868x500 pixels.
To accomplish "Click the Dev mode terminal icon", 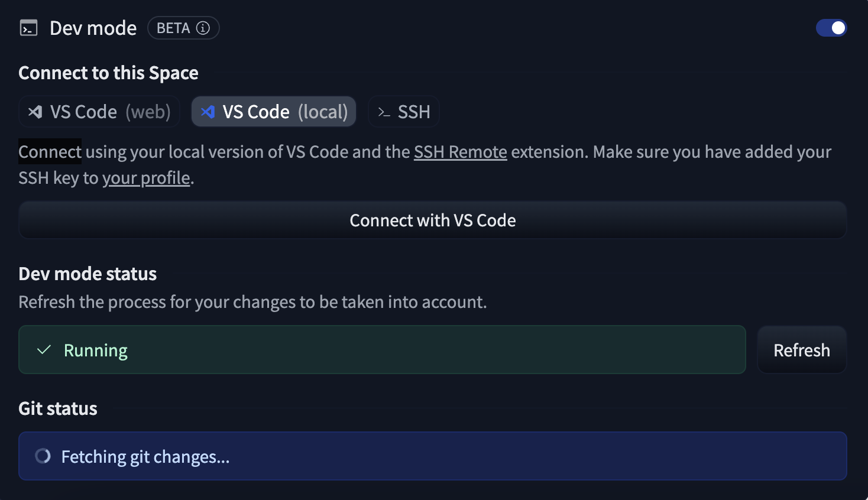I will pyautogui.click(x=28, y=28).
